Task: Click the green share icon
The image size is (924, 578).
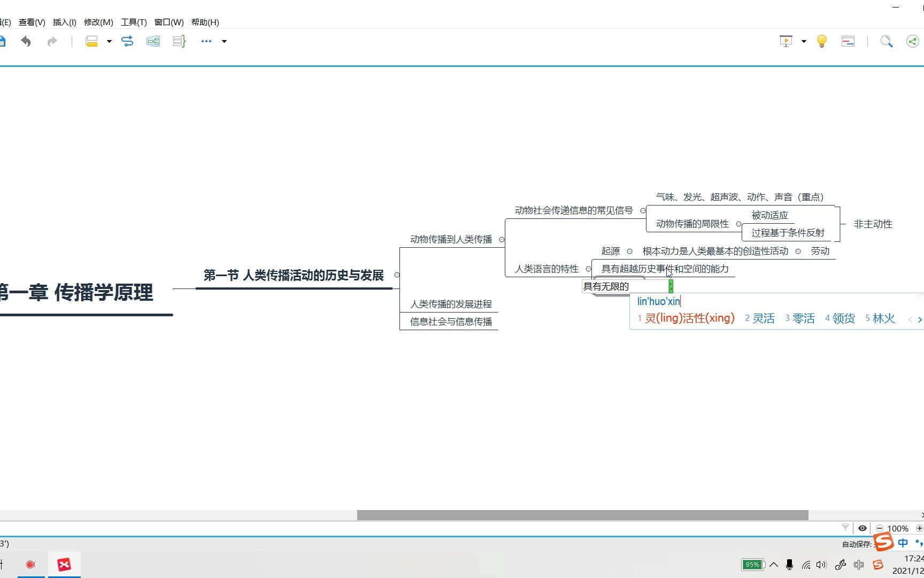Action: (x=913, y=41)
